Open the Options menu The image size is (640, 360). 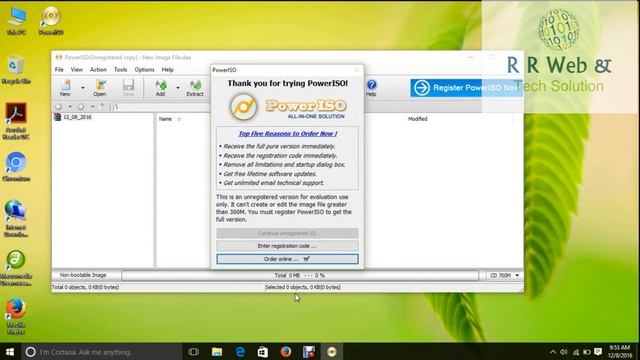coord(144,70)
